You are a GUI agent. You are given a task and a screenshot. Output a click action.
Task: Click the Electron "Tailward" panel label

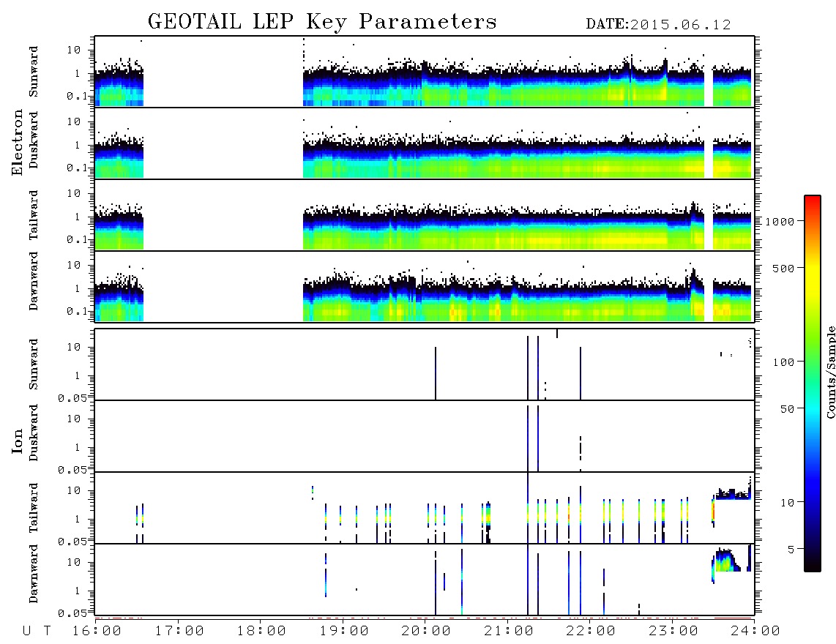pyautogui.click(x=34, y=215)
